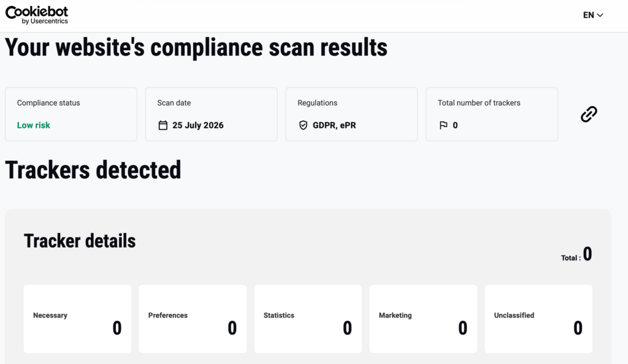Expand language chevron next to EN
Screen dimensions: 628x364
coord(600,15)
